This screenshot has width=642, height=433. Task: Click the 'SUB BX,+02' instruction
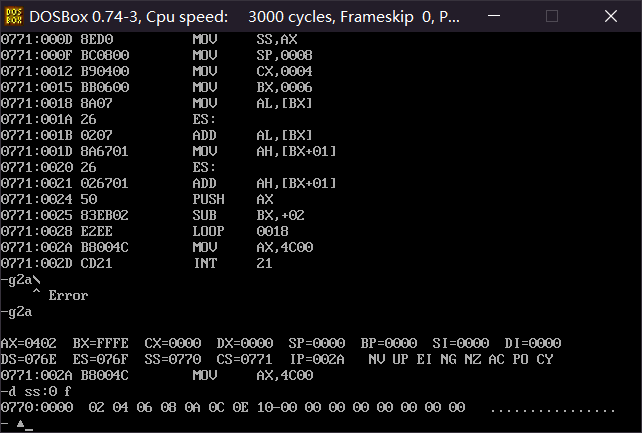pos(249,215)
